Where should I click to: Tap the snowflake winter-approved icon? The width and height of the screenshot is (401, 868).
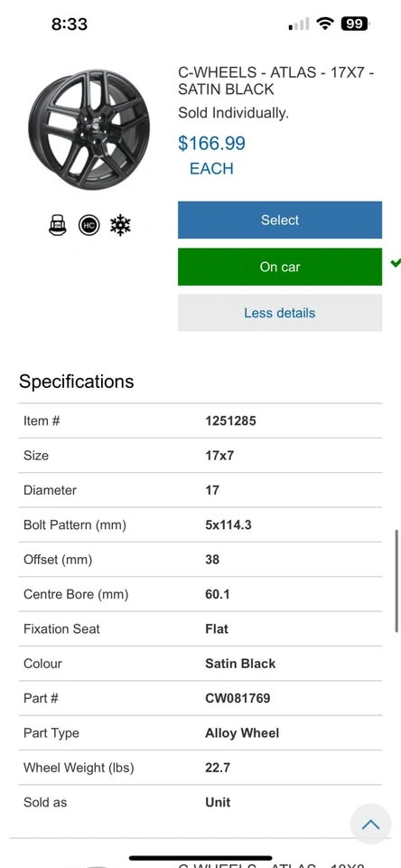120,225
